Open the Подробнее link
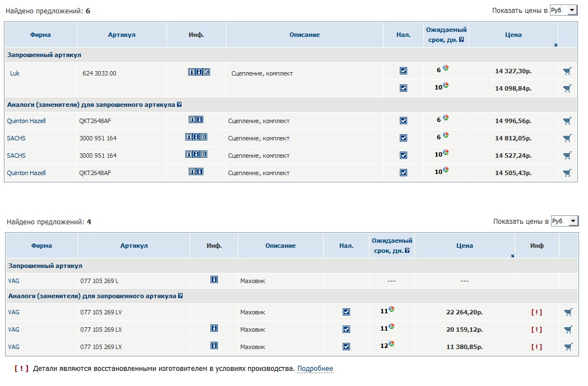This screenshot has width=588, height=386. [315, 369]
